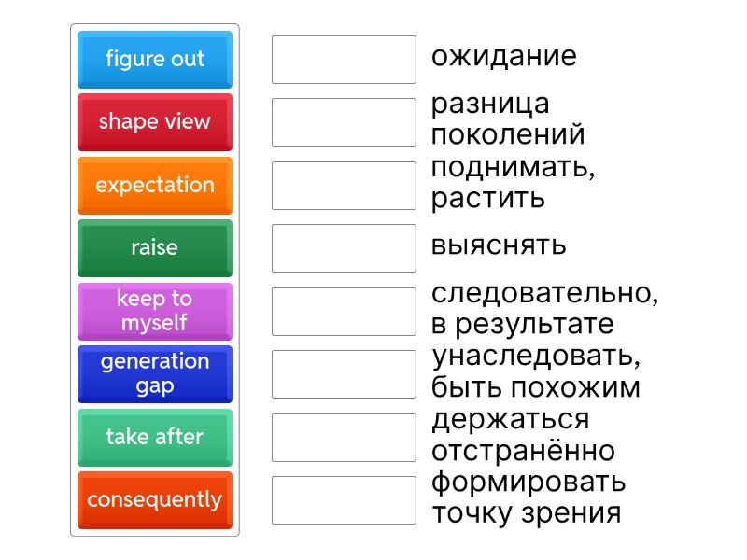Select the blank box for "формировать точку зрения"
This screenshot has width=747, height=560.
[x=344, y=499]
